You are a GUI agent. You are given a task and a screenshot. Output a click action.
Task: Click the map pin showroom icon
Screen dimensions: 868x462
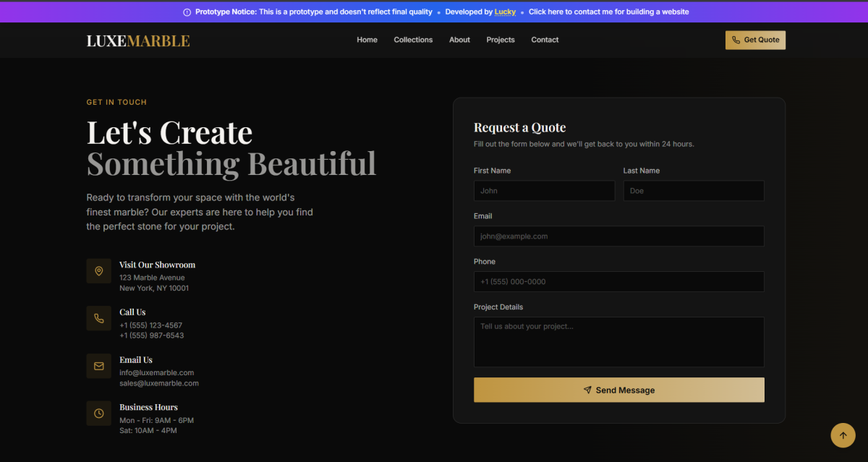pyautogui.click(x=98, y=271)
